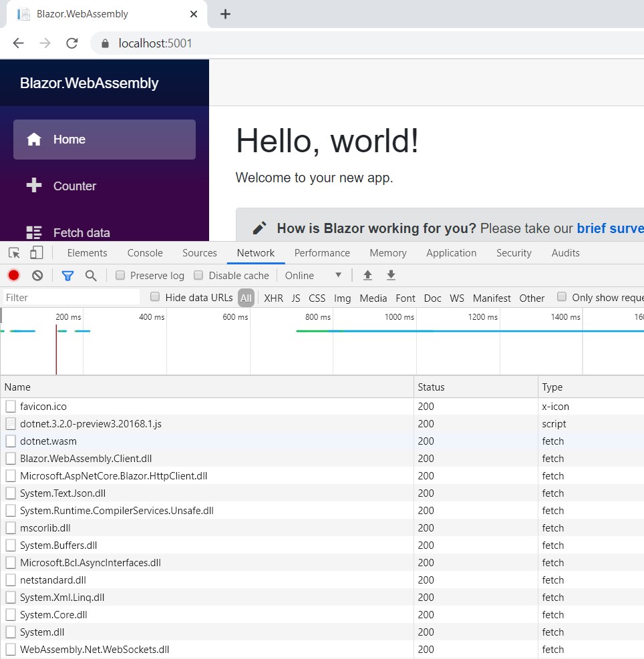Click the Filter text input field
Viewport: 644px width, 659px height.
(x=71, y=298)
